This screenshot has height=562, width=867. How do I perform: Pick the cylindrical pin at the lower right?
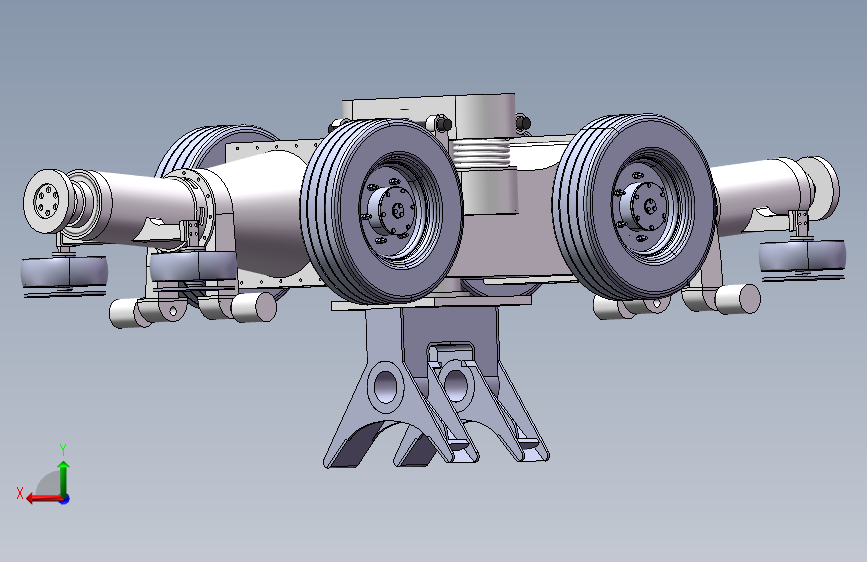(x=738, y=299)
